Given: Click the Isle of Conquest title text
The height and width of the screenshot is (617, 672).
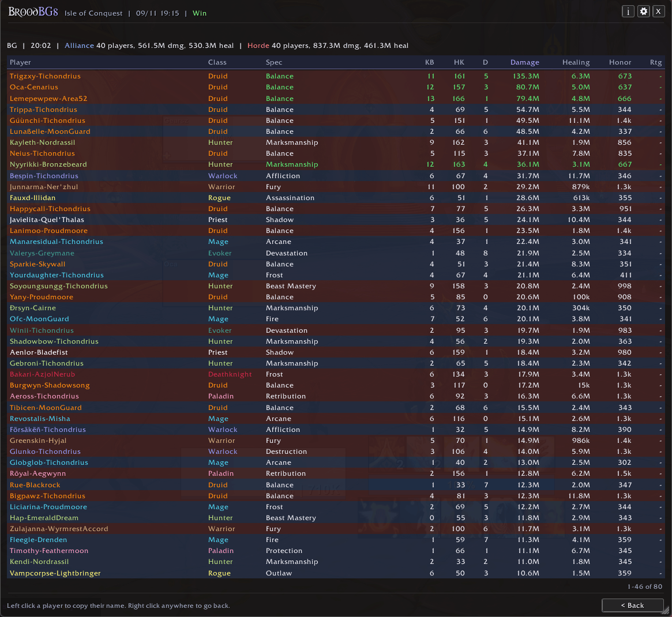Looking at the screenshot, I should [93, 13].
